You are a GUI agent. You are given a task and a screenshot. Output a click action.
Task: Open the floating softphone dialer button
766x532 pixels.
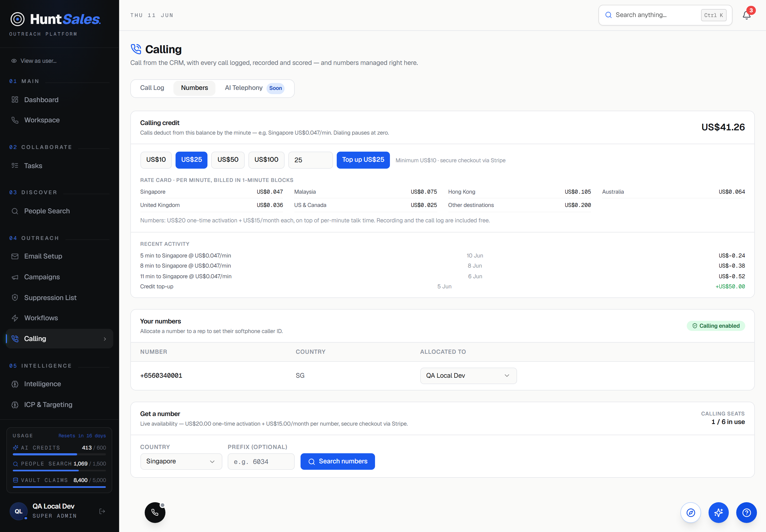[155, 513]
